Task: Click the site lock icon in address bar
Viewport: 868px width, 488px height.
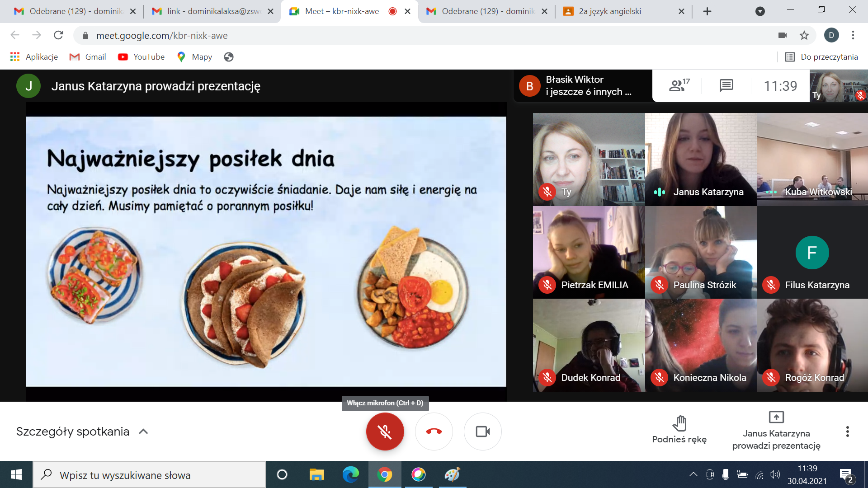Action: pos(85,36)
